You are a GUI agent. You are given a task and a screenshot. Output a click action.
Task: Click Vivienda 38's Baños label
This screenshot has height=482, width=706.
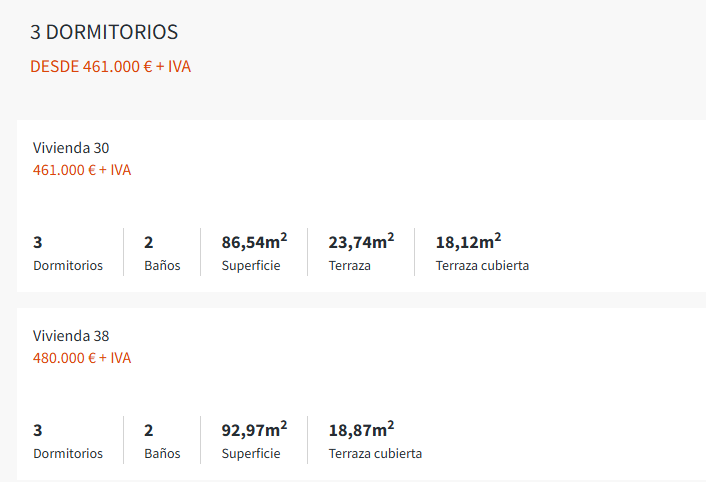click(162, 454)
